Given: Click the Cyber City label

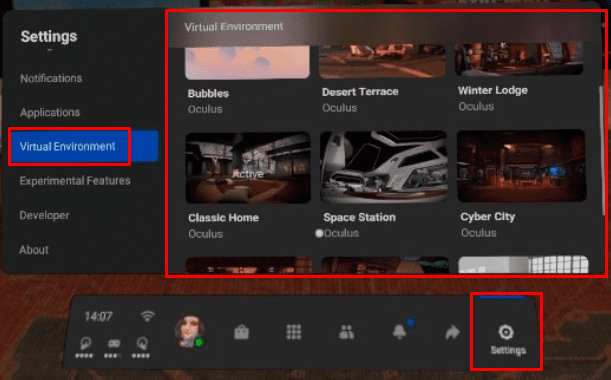Looking at the screenshot, I should pyautogui.click(x=487, y=217).
